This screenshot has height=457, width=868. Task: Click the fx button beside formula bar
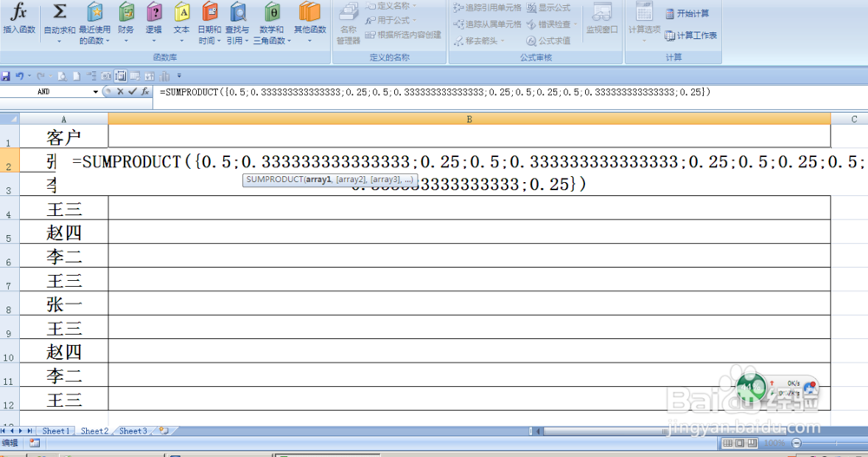(x=145, y=92)
